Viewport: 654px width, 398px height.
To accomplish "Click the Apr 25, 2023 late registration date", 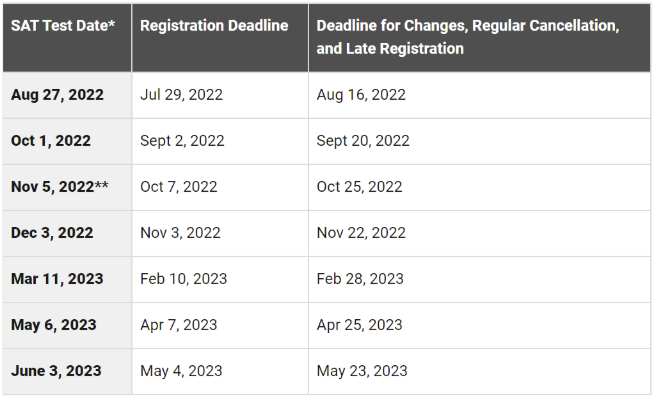I will pos(360,325).
